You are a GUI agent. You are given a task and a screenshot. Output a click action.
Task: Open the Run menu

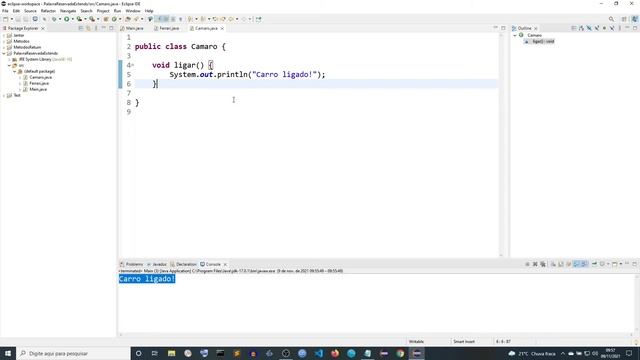pos(117,11)
